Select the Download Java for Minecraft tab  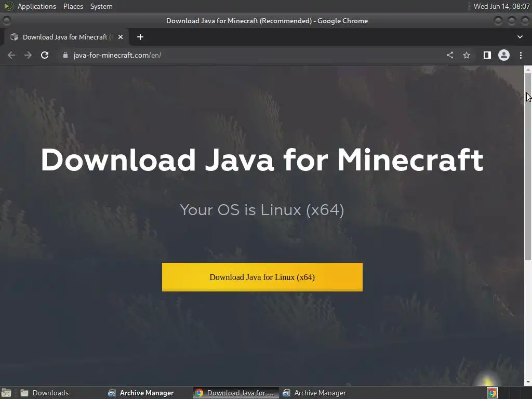pos(66,37)
